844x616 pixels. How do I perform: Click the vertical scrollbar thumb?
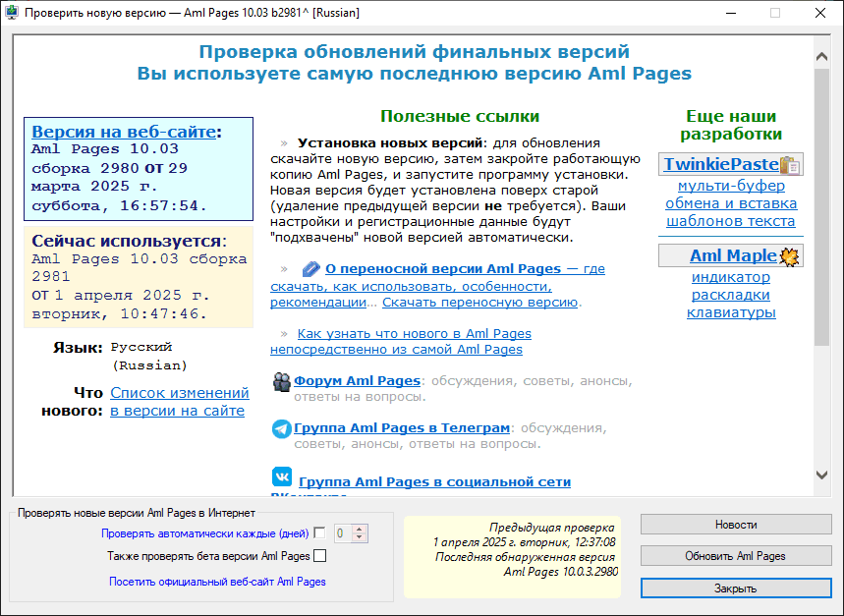point(821,207)
